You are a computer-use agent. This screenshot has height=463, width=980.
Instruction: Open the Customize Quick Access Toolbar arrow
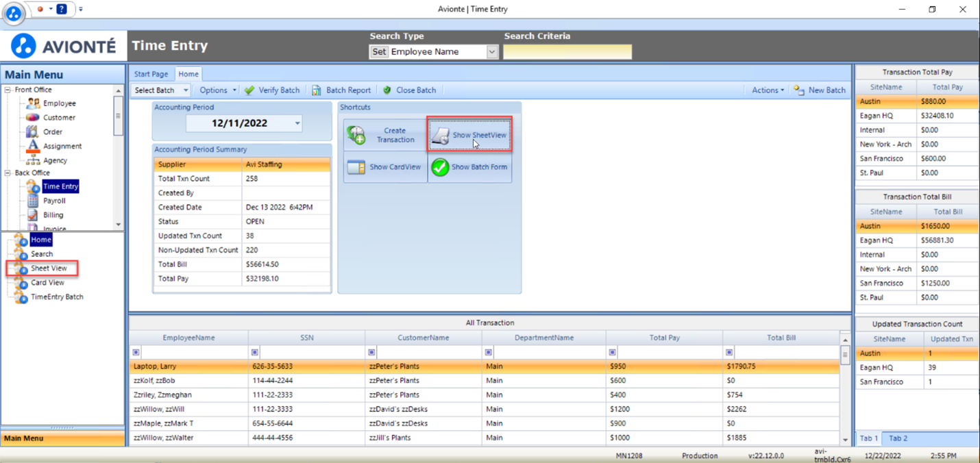click(81, 10)
